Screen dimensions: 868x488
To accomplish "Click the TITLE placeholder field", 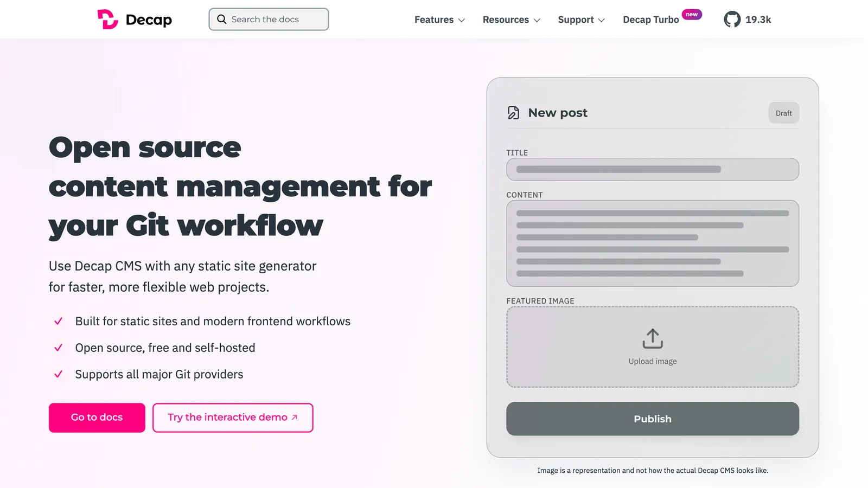I will 653,169.
